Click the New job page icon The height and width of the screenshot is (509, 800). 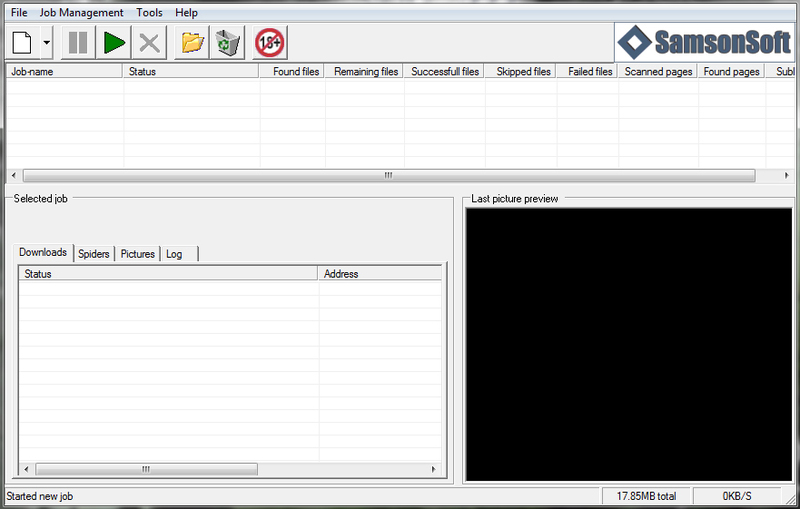pos(22,43)
